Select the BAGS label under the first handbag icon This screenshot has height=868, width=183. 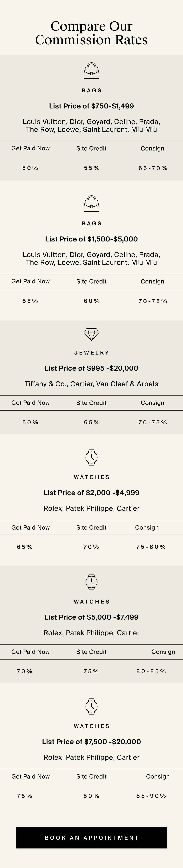point(91,90)
